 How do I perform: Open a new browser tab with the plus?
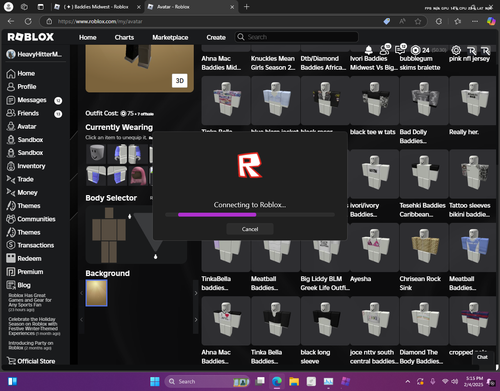point(246,7)
